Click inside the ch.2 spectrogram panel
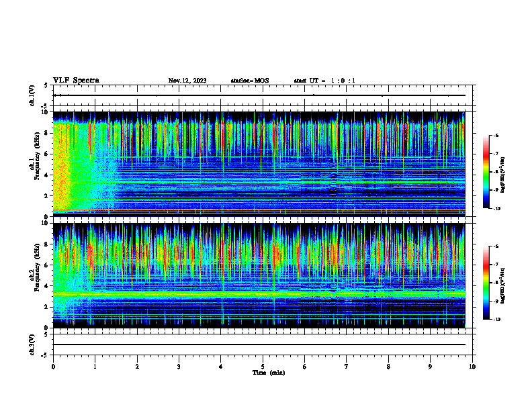532x411 pixels. click(259, 275)
